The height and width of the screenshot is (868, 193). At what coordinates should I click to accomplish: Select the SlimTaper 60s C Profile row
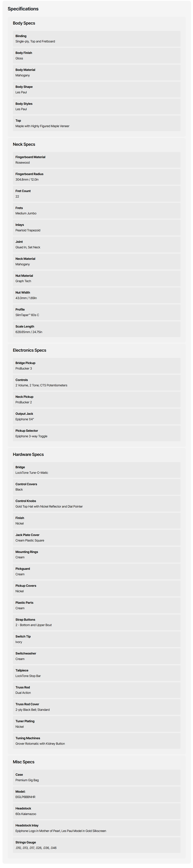tap(96, 312)
